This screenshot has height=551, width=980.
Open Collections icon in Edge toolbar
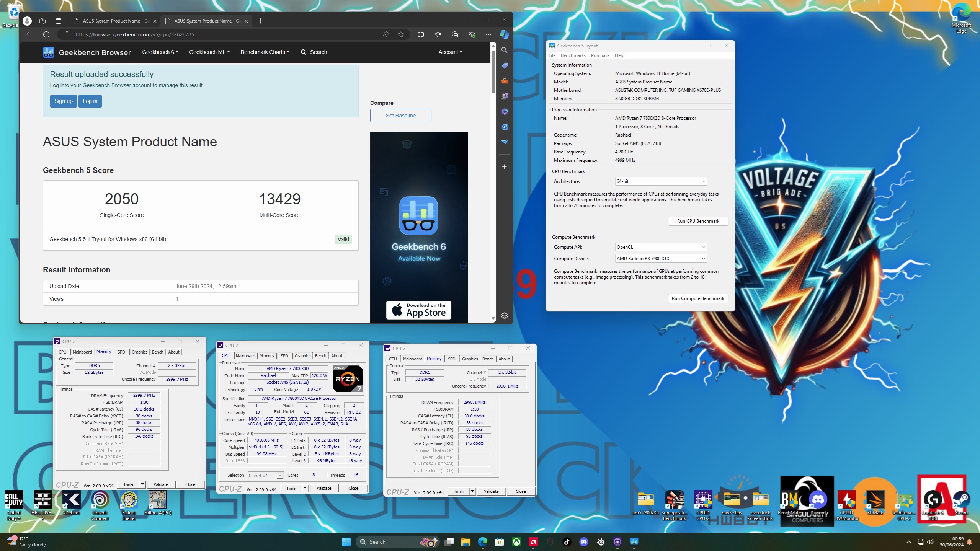[455, 34]
